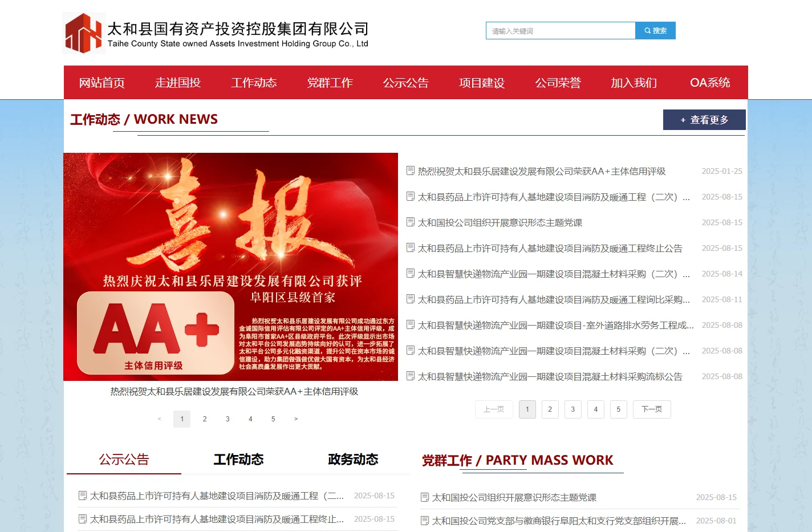The image size is (812, 532).
Task: Open 消防及暖通工程询比采购 news item
Action: [x=554, y=299]
